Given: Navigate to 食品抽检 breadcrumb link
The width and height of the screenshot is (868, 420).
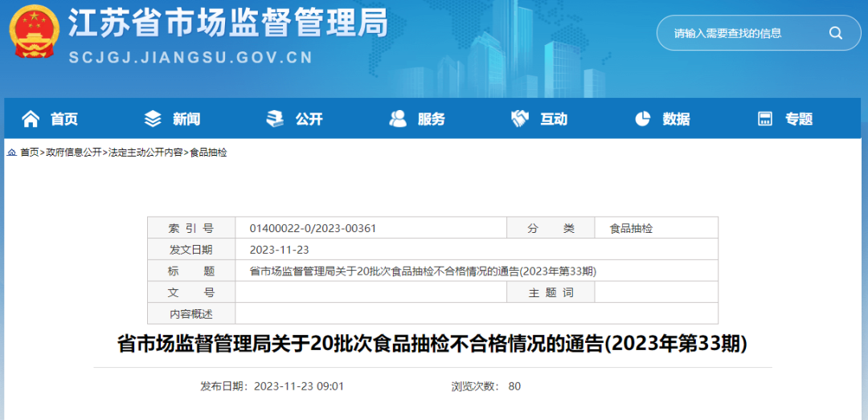Looking at the screenshot, I should tap(208, 153).
